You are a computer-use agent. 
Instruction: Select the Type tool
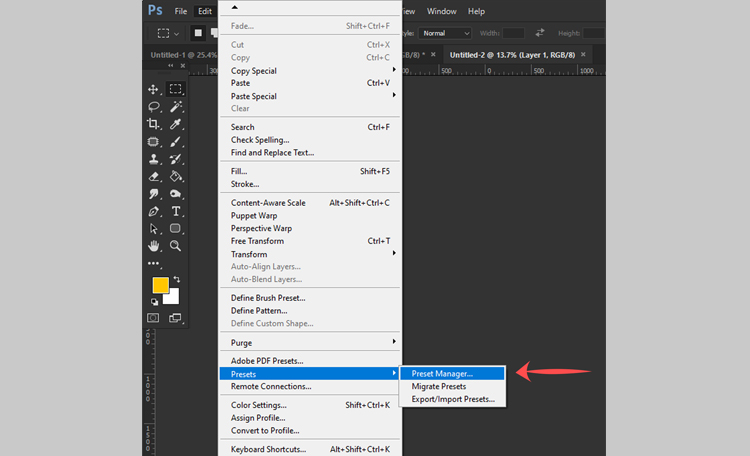point(176,211)
